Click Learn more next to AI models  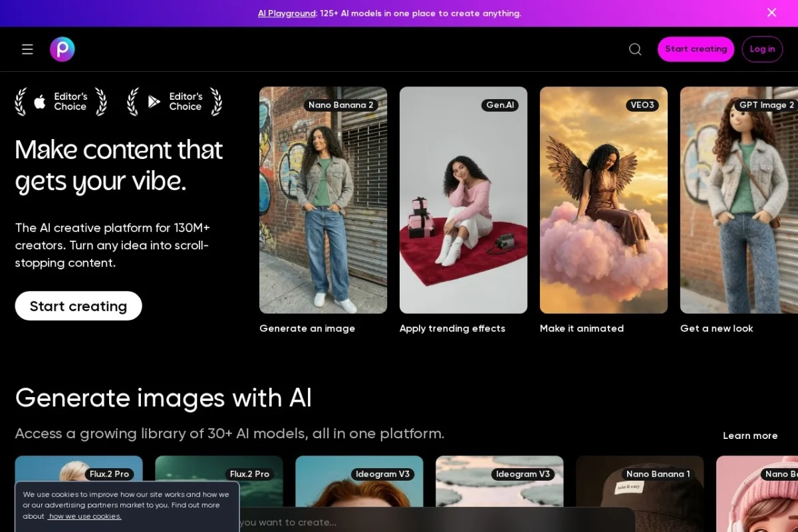(750, 436)
